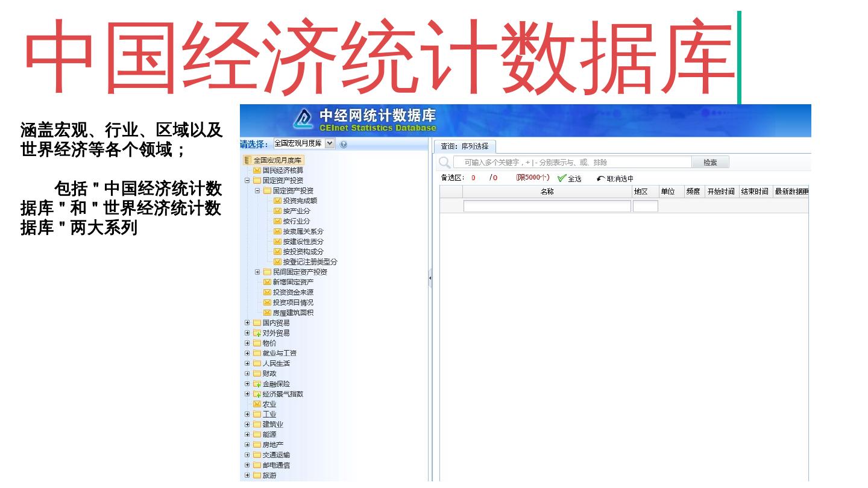Click the 对外贸易 folder icon with green plus
868x488 pixels.
257,333
